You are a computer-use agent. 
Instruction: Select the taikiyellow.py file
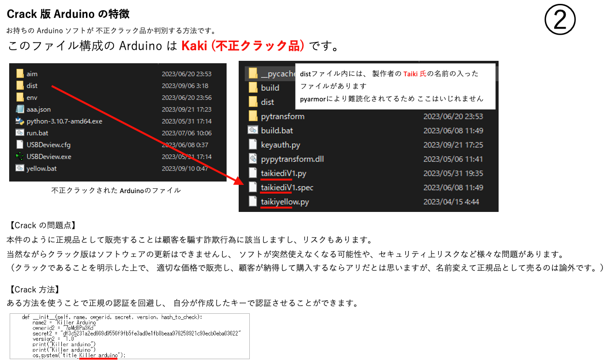[x=285, y=202]
